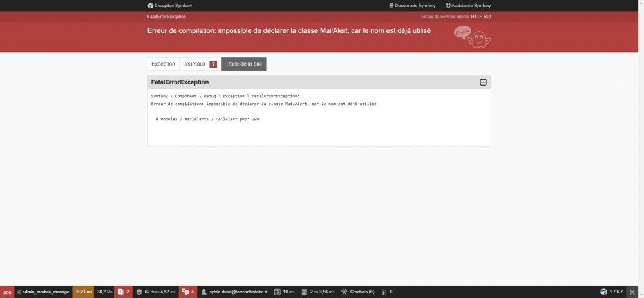
Task: Open the translation icon showing 4
Action: [x=187, y=292]
